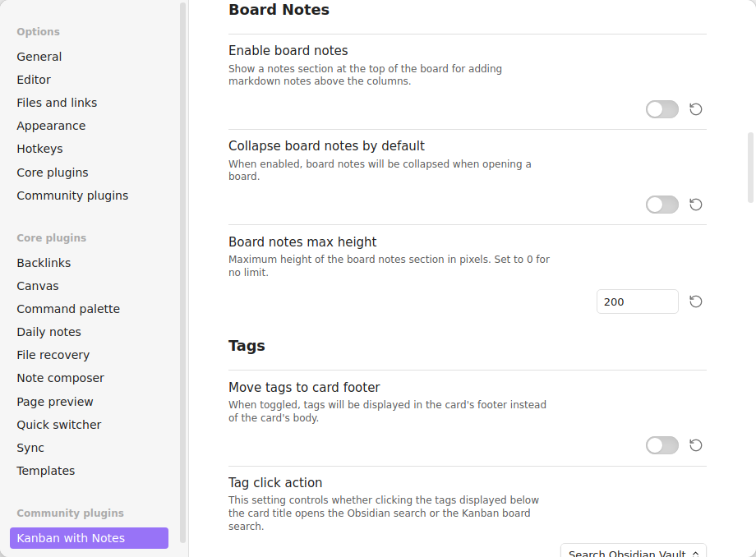Select Quick switcher plugin settings
The width and height of the screenshot is (756, 557).
point(90,425)
